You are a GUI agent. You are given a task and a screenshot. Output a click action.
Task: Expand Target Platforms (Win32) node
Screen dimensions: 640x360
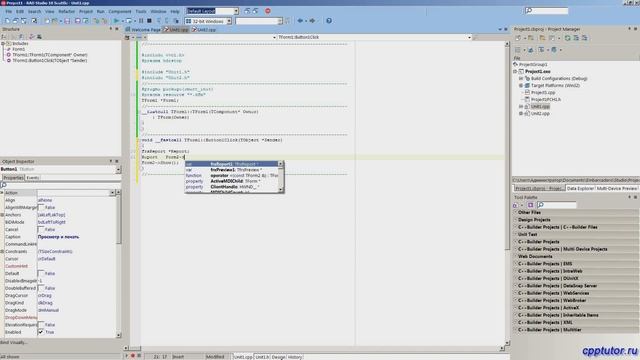(x=521, y=86)
